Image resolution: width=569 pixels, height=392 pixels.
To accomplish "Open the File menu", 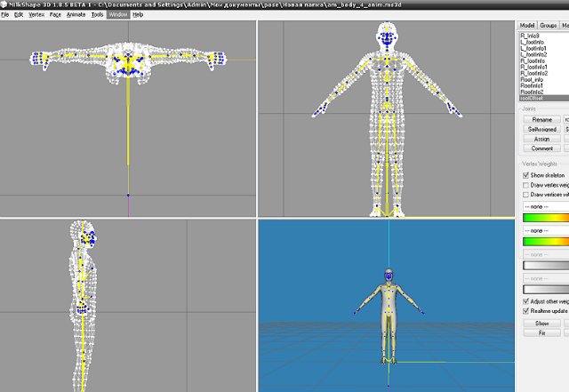I will (x=5, y=15).
